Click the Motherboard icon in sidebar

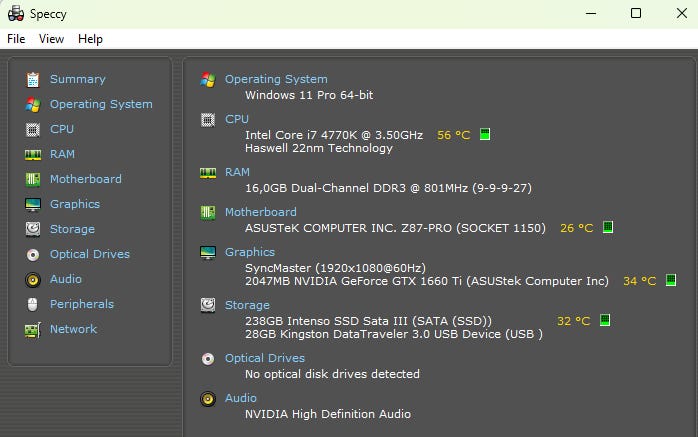[32, 179]
